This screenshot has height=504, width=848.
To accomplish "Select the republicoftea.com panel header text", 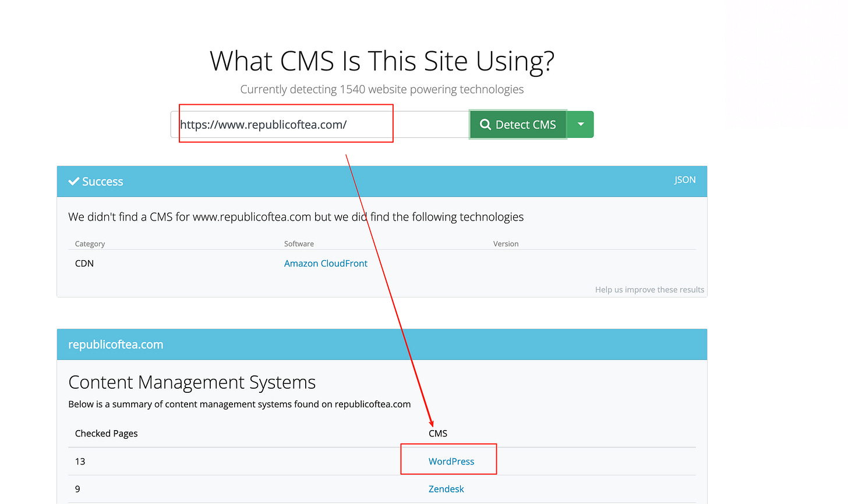I will 116,345.
